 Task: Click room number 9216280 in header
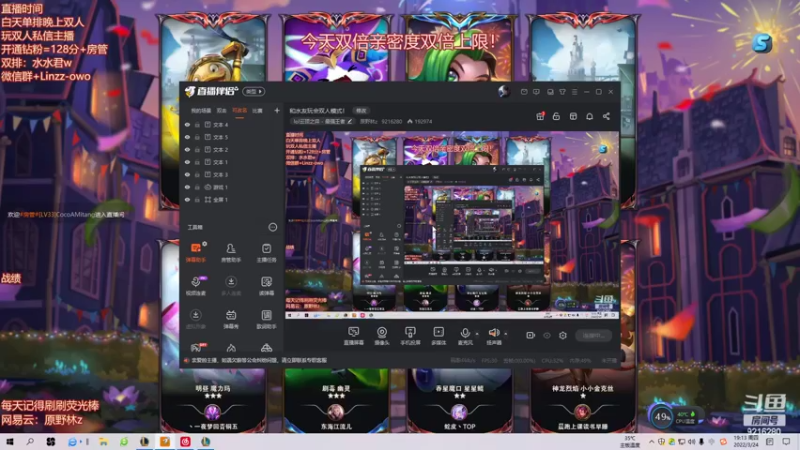(392, 121)
